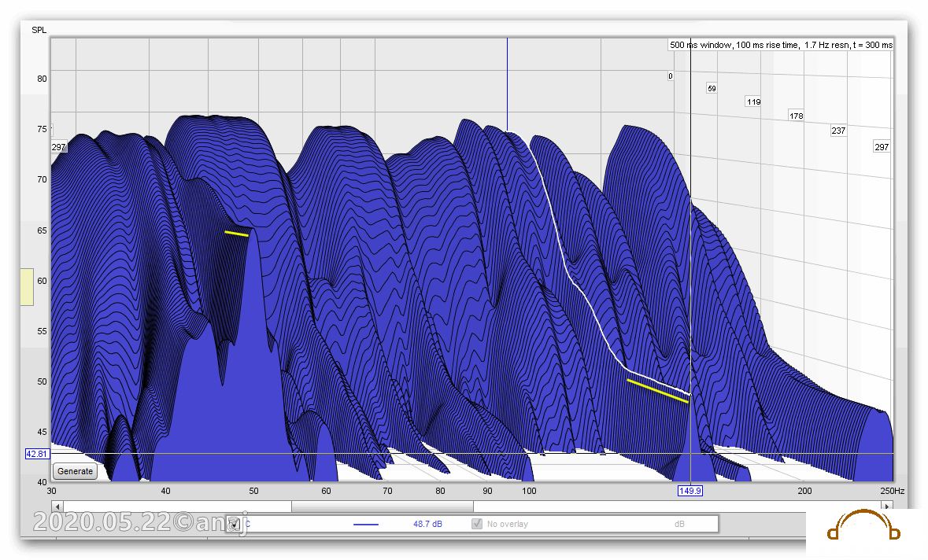Click the horizontal scrollbar right arrow
The height and width of the screenshot is (560, 928).
(x=886, y=507)
